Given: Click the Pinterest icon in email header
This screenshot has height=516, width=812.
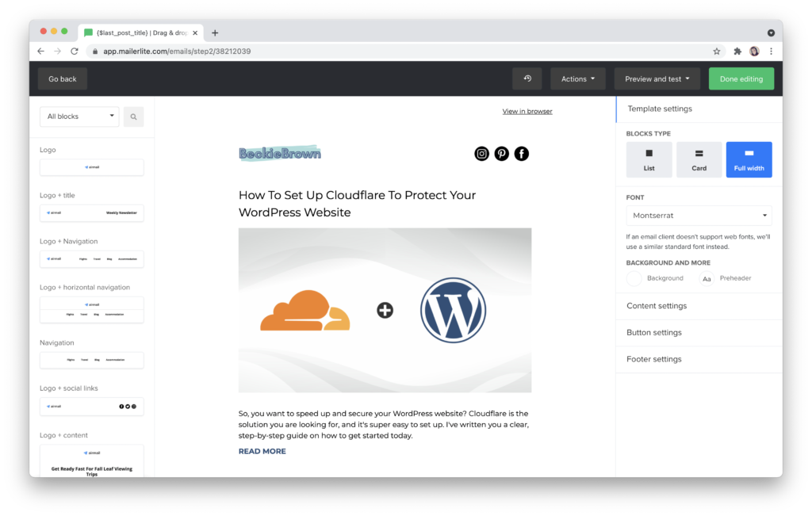Looking at the screenshot, I should 501,154.
